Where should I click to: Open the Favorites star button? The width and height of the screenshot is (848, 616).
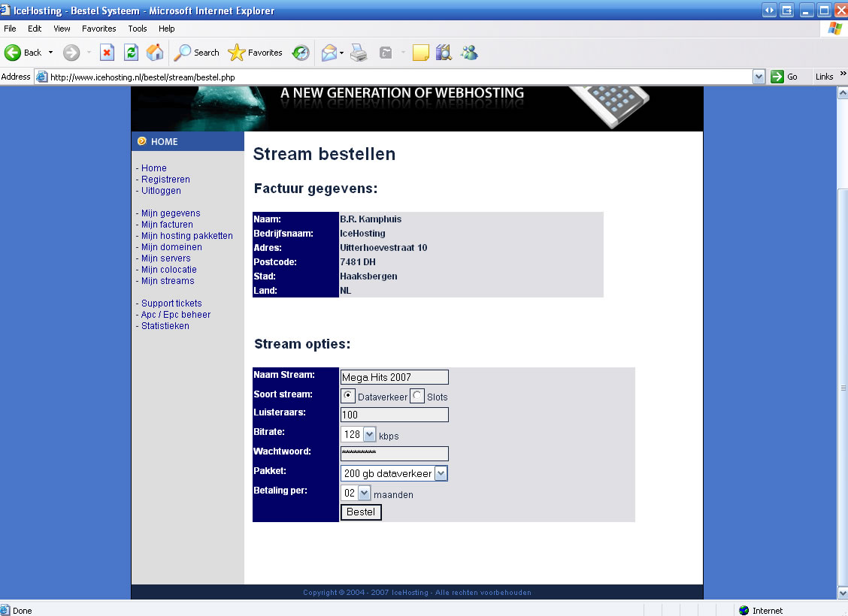coord(255,53)
